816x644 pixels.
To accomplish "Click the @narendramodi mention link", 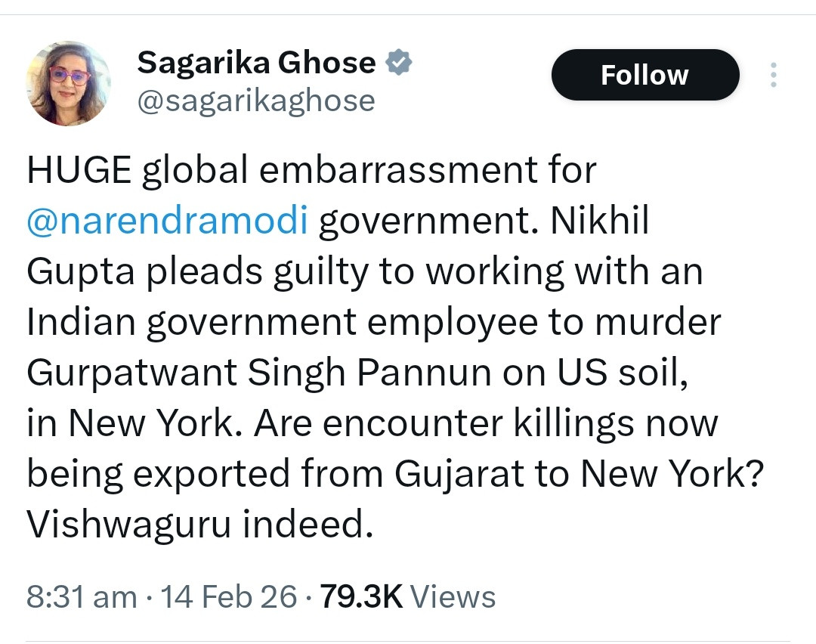I will 167,222.
